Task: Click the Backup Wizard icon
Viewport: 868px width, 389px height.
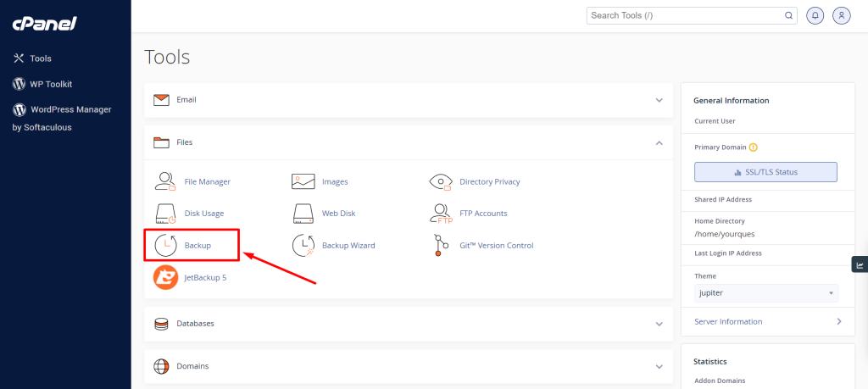Action: point(303,245)
